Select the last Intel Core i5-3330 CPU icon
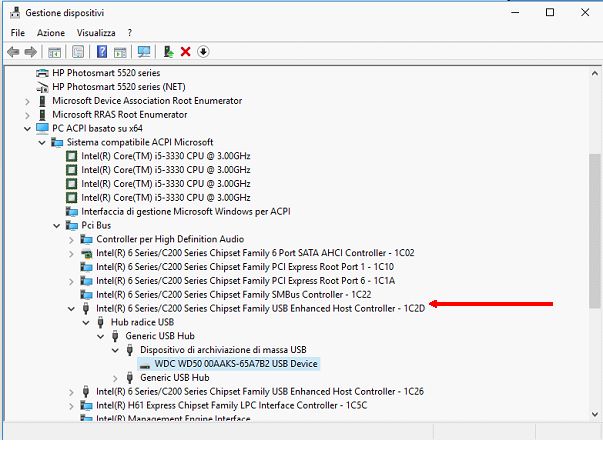 point(72,198)
